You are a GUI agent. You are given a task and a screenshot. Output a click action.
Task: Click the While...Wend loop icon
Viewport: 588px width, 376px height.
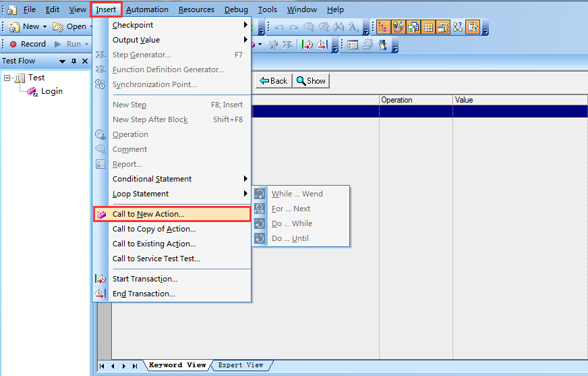pyautogui.click(x=260, y=194)
